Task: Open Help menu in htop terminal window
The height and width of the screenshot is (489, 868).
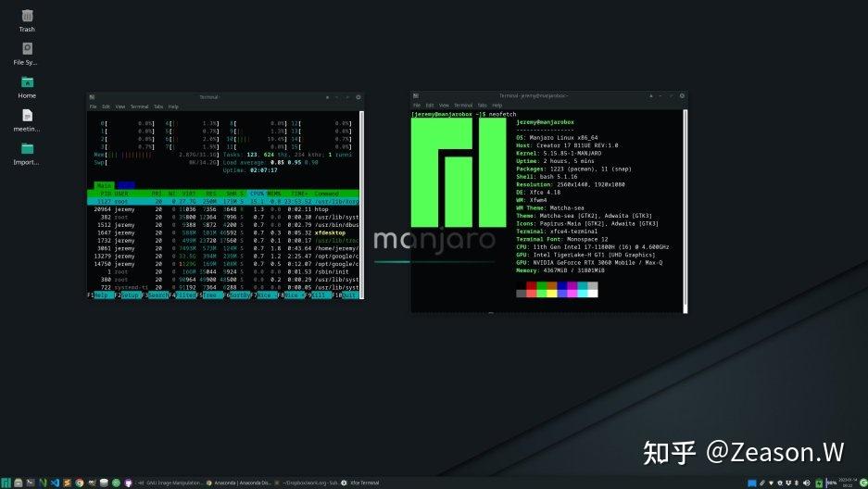Action: (173, 107)
